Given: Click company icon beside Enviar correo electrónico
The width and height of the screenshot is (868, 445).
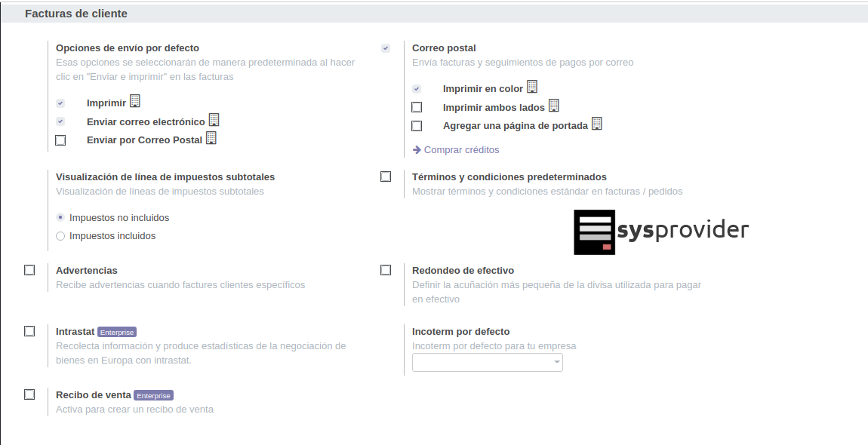Looking at the screenshot, I should click(x=214, y=120).
